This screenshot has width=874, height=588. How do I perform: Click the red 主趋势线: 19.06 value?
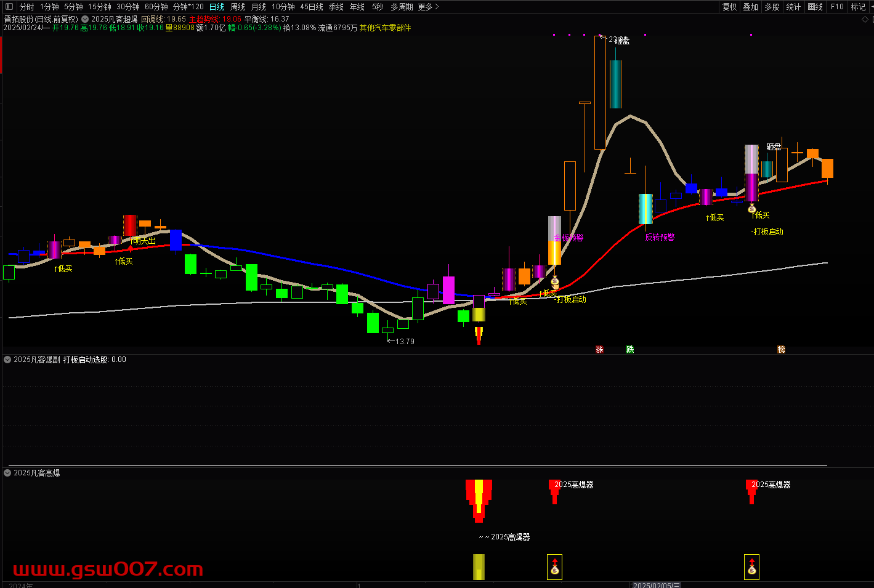215,19
